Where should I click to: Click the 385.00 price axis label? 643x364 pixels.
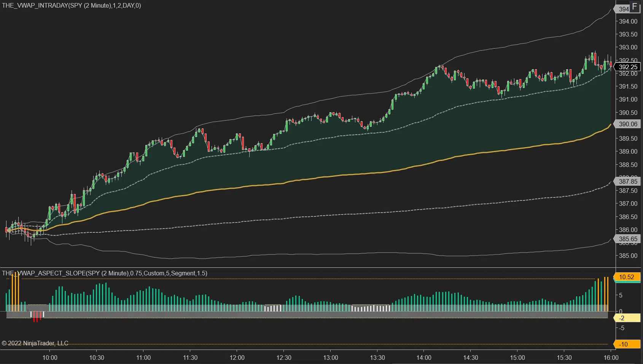pos(628,256)
